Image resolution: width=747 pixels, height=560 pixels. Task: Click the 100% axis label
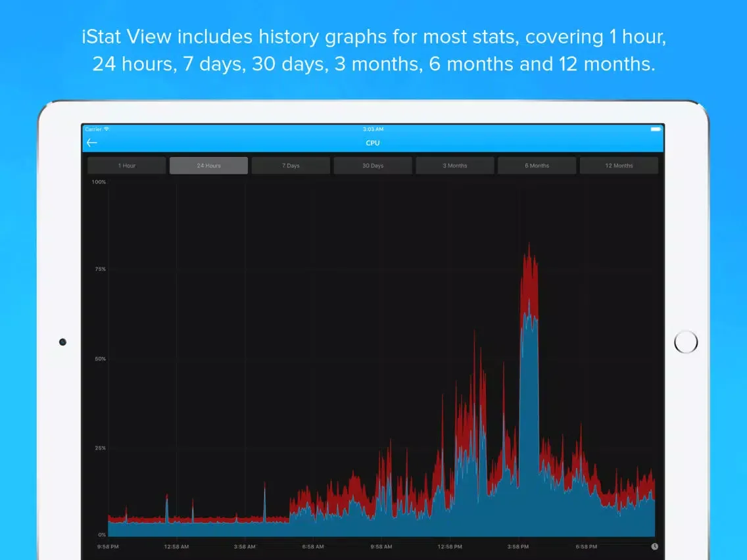point(99,182)
